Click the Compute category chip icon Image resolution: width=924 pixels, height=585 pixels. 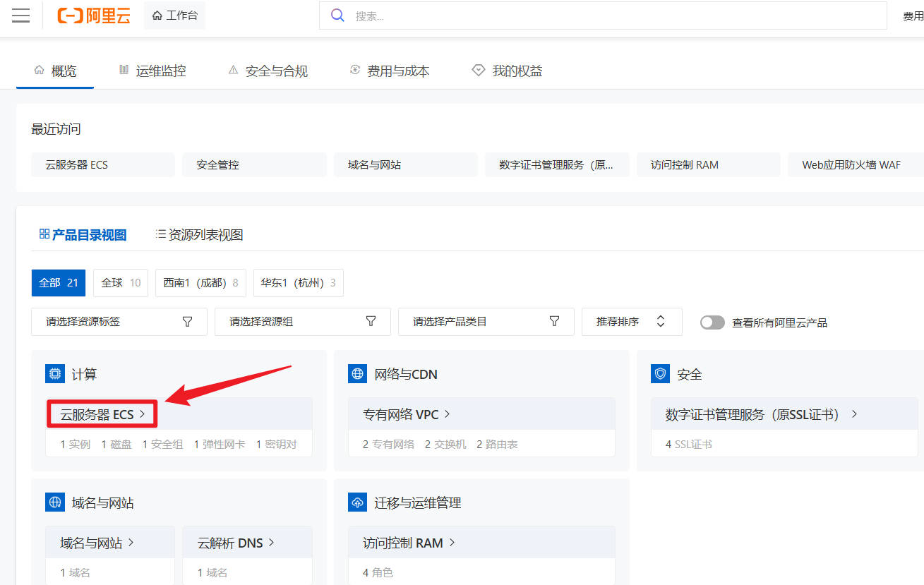55,374
